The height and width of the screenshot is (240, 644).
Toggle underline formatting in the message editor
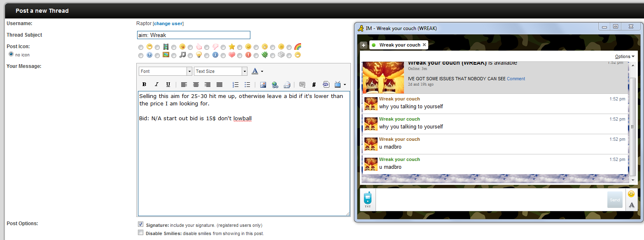point(168,84)
